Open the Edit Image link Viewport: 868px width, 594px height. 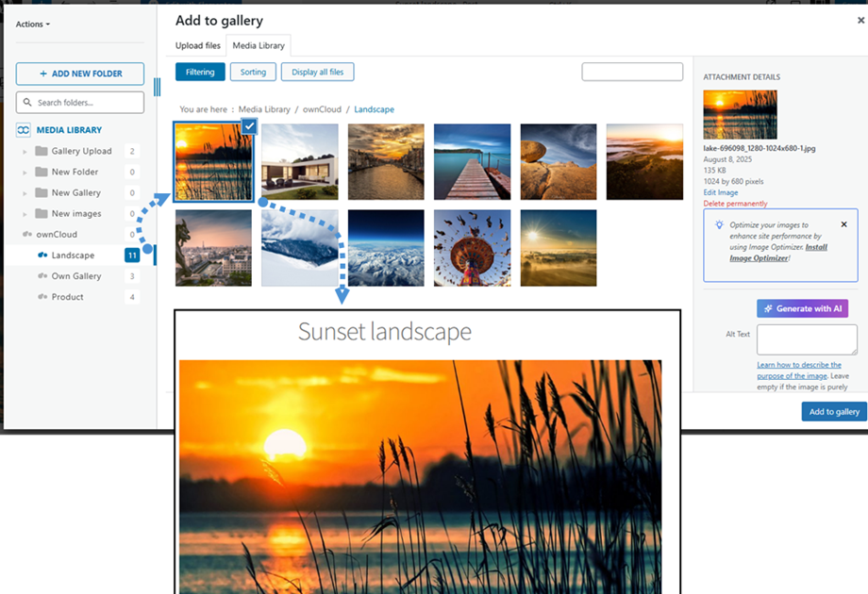click(x=721, y=192)
